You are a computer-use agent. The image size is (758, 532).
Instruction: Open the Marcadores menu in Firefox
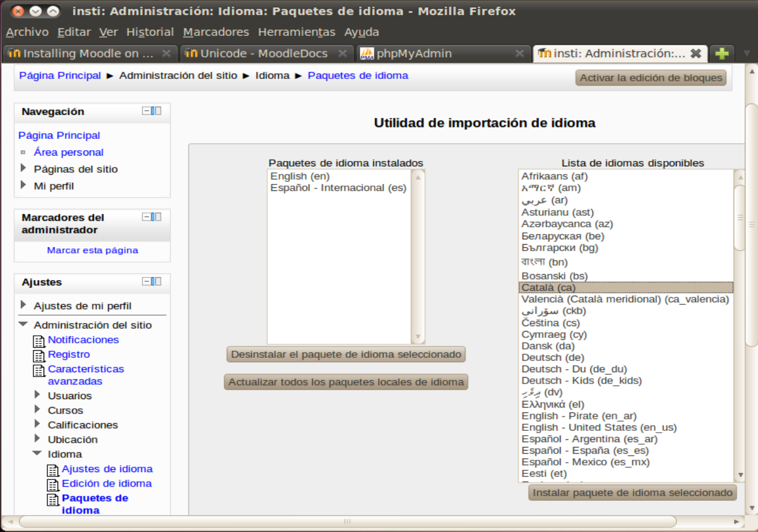coord(215,32)
